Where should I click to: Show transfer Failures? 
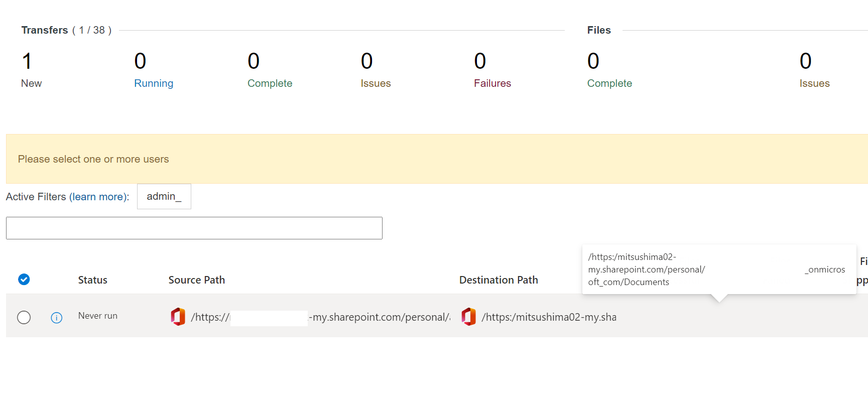[x=492, y=70]
